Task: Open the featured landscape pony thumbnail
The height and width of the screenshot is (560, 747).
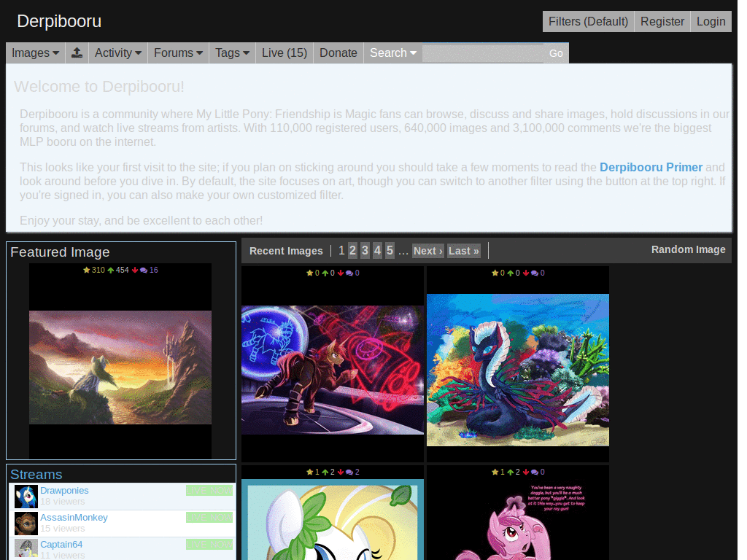Action: 120,367
